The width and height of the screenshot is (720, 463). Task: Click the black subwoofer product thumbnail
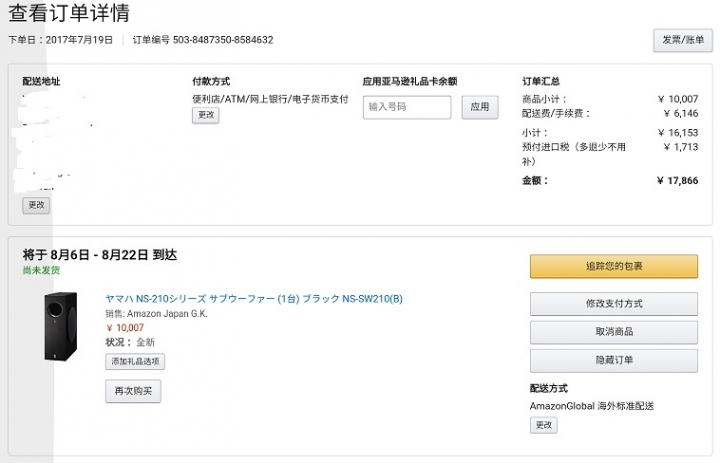[61, 326]
